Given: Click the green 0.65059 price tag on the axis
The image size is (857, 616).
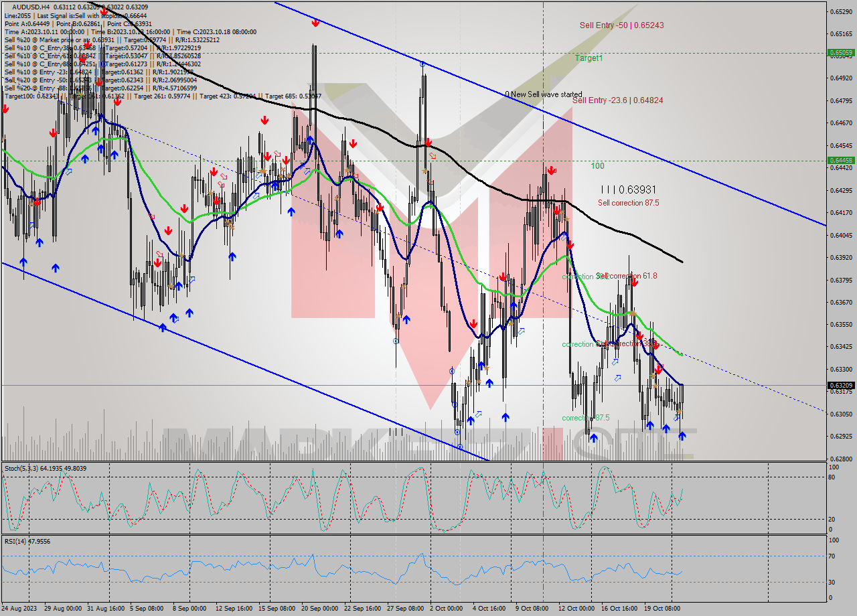Looking at the screenshot, I should pos(840,52).
